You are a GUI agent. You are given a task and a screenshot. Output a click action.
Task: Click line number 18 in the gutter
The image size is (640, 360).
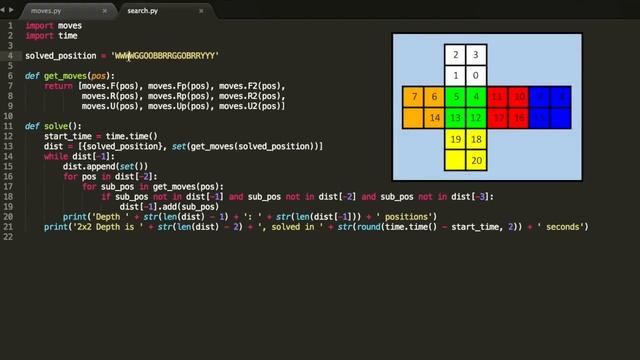[8, 197]
